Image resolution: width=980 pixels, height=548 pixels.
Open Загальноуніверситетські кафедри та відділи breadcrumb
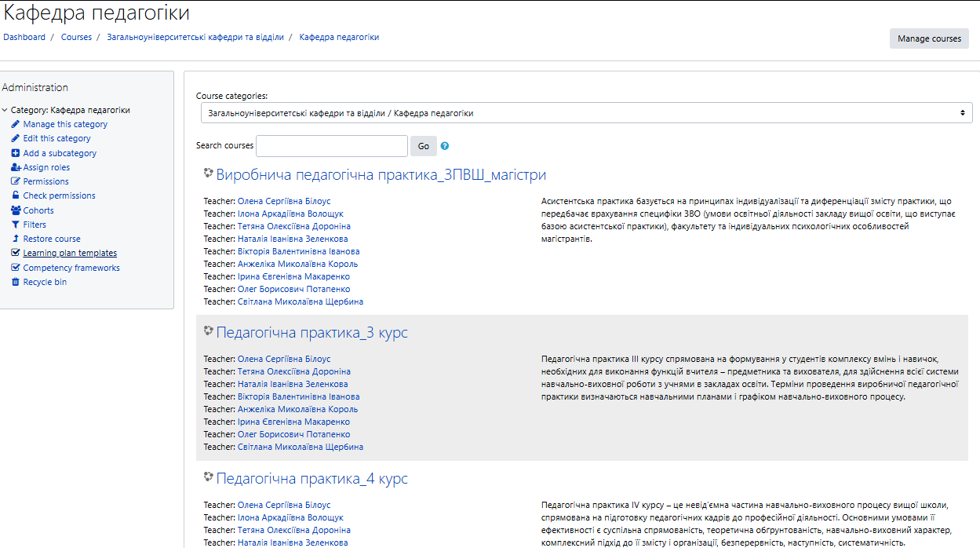click(195, 37)
